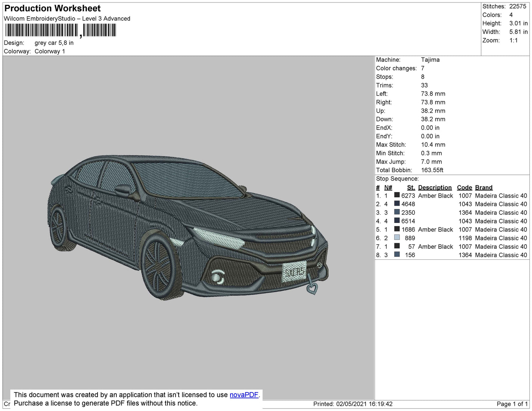Click the Production Worksheet title
The width and height of the screenshot is (532, 411).
pyautogui.click(x=52, y=8)
